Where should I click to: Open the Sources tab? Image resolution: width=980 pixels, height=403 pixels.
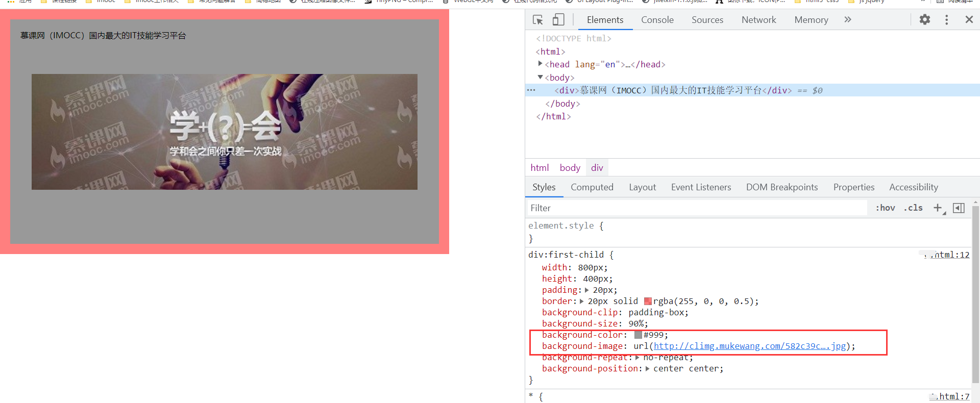[707, 20]
